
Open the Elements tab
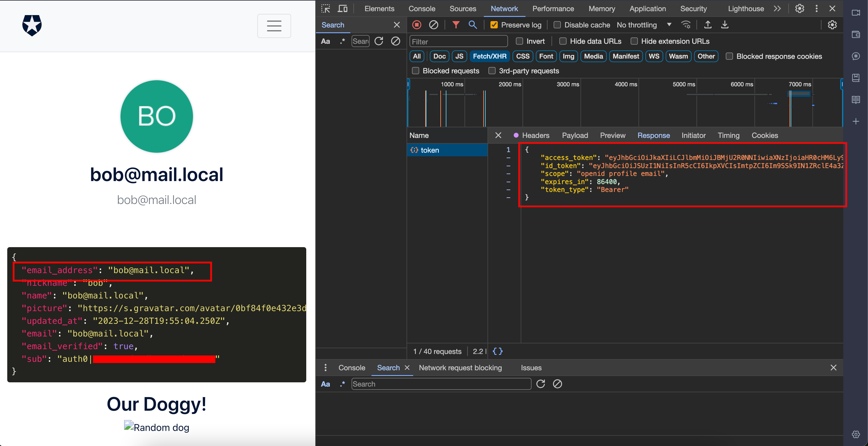coord(379,9)
